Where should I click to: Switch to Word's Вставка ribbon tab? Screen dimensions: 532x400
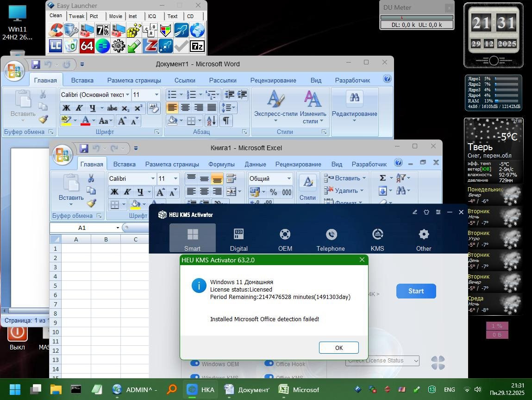(x=82, y=80)
